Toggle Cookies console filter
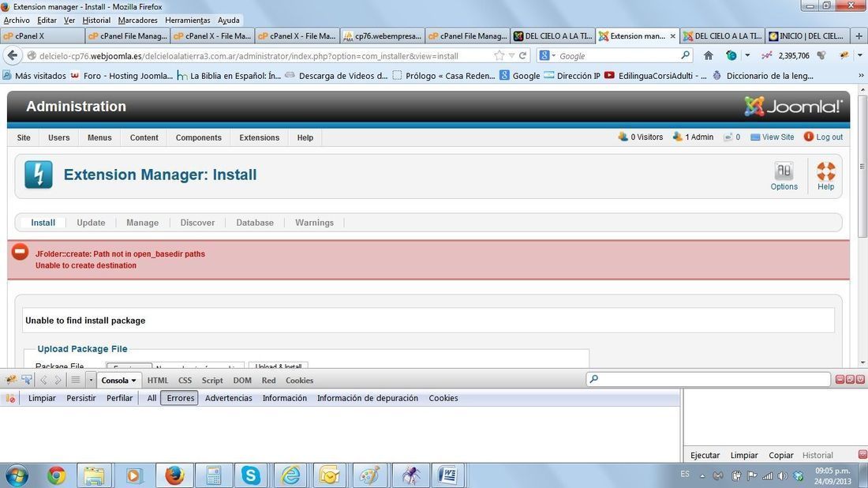This screenshot has width=868, height=488. point(443,398)
